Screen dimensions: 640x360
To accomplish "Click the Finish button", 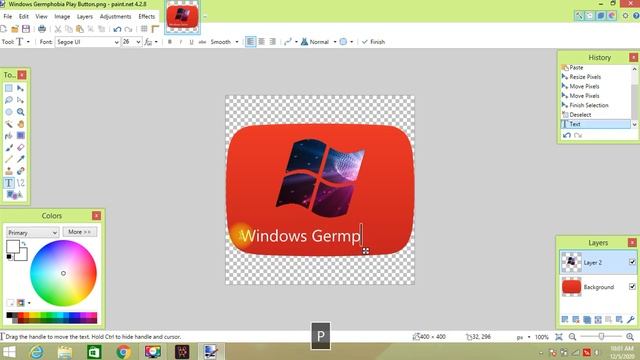I will 373,42.
